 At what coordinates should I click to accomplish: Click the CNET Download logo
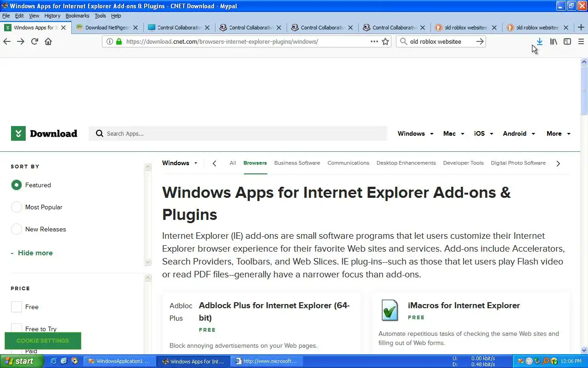pyautogui.click(x=44, y=133)
